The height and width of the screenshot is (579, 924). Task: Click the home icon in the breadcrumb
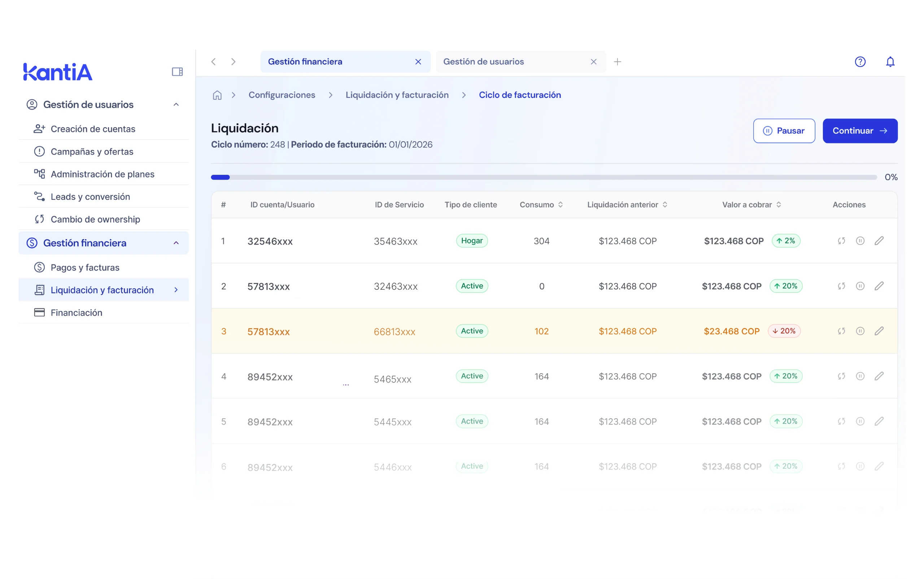[x=217, y=95]
